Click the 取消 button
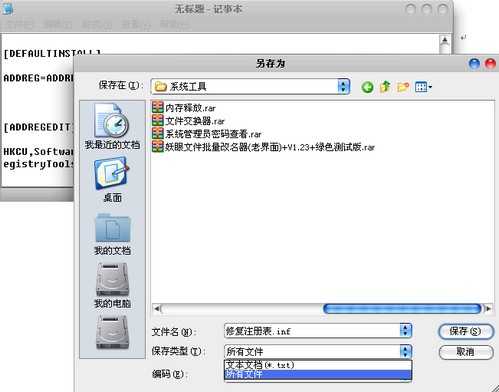 click(466, 352)
